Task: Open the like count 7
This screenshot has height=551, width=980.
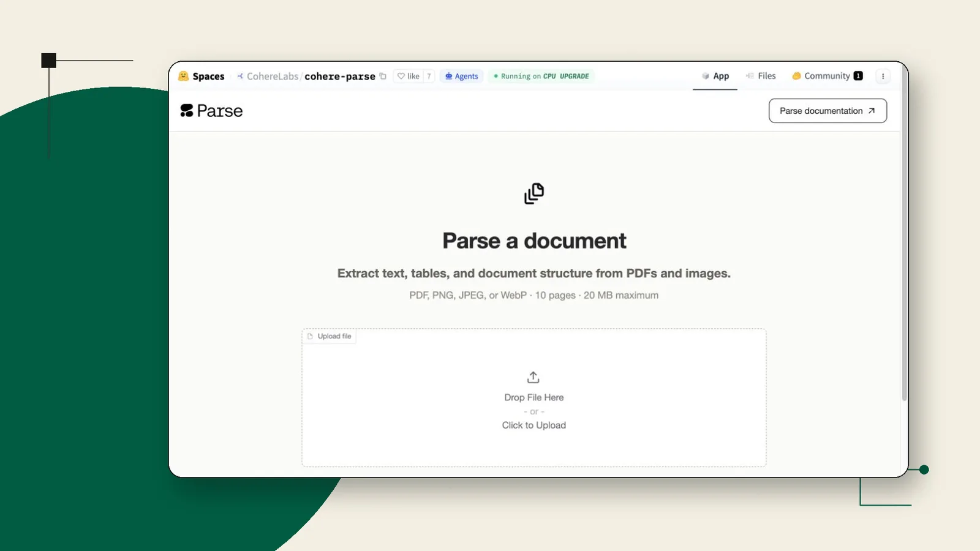Action: [x=429, y=76]
